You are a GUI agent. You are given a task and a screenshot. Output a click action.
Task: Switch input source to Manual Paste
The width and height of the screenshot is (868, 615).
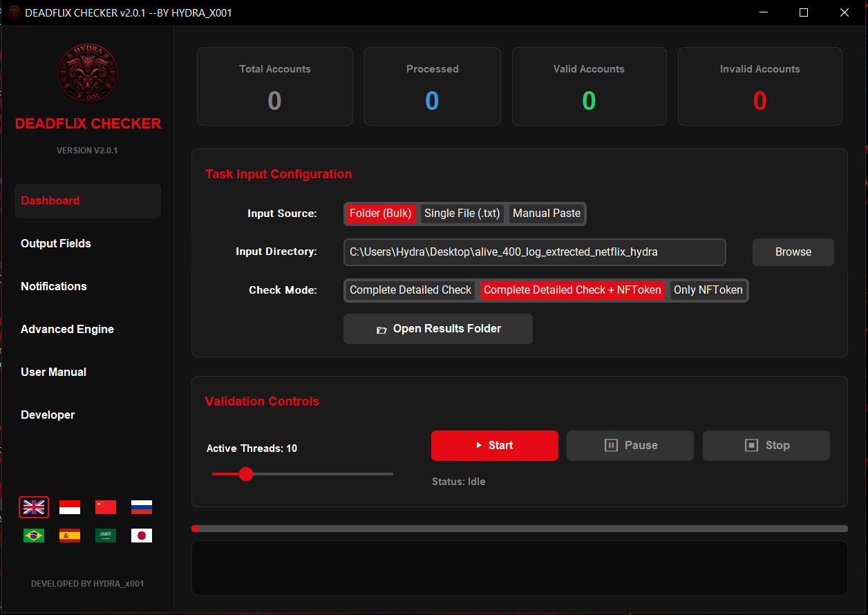tap(547, 214)
